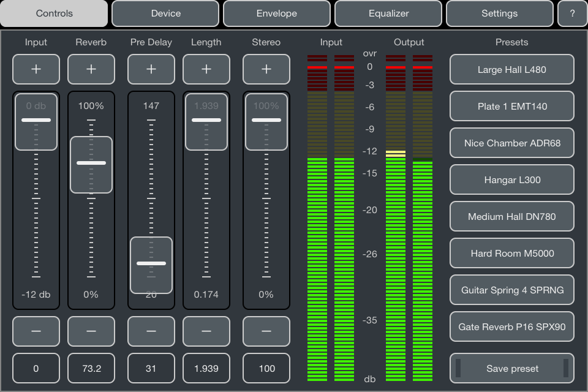Tap the Reverb minus button

click(x=91, y=331)
